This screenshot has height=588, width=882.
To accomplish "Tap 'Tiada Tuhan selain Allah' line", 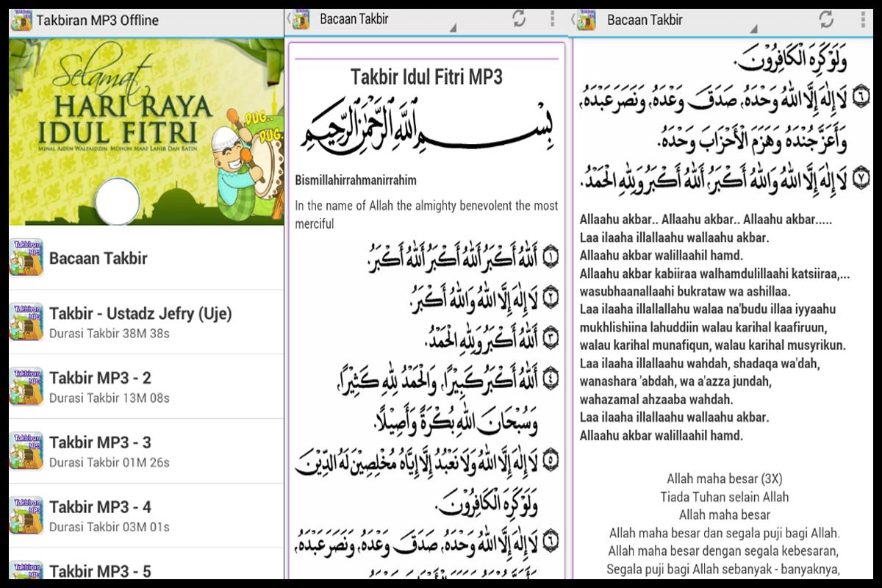I will pos(724,498).
